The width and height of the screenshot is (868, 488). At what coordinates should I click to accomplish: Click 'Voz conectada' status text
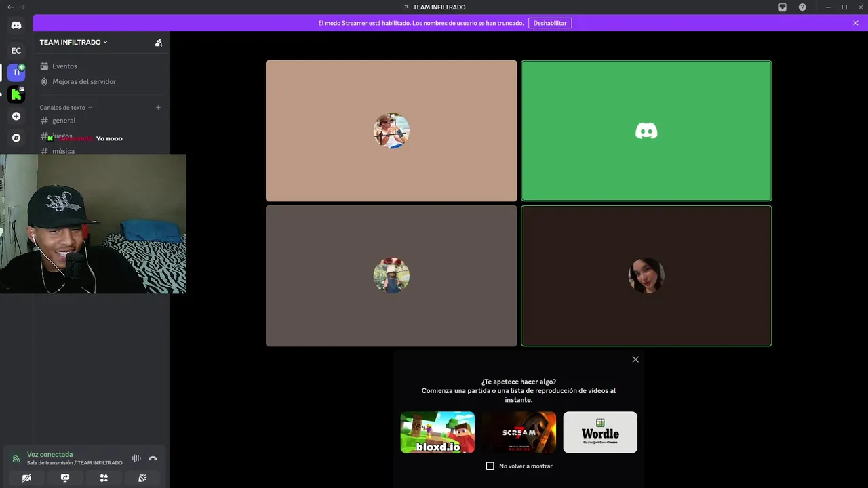tap(50, 454)
